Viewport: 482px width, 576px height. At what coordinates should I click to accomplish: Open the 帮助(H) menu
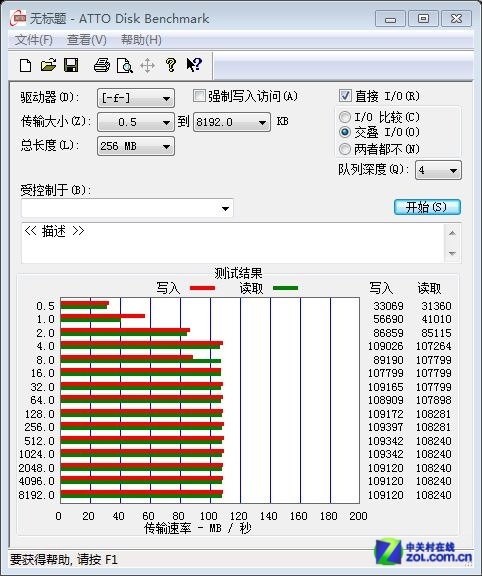[x=141, y=40]
